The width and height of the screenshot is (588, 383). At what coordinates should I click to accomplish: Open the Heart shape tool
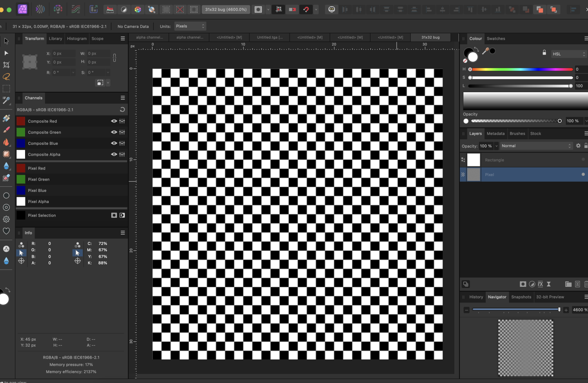6,232
